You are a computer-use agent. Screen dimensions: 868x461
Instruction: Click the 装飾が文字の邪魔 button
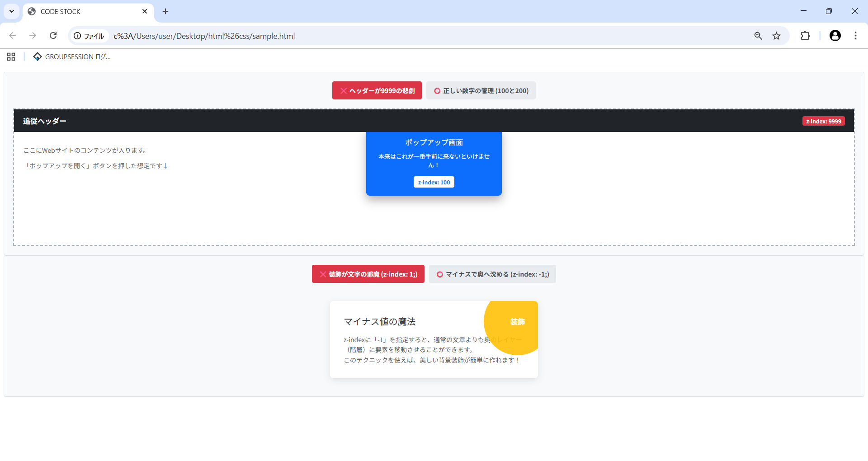coord(368,274)
